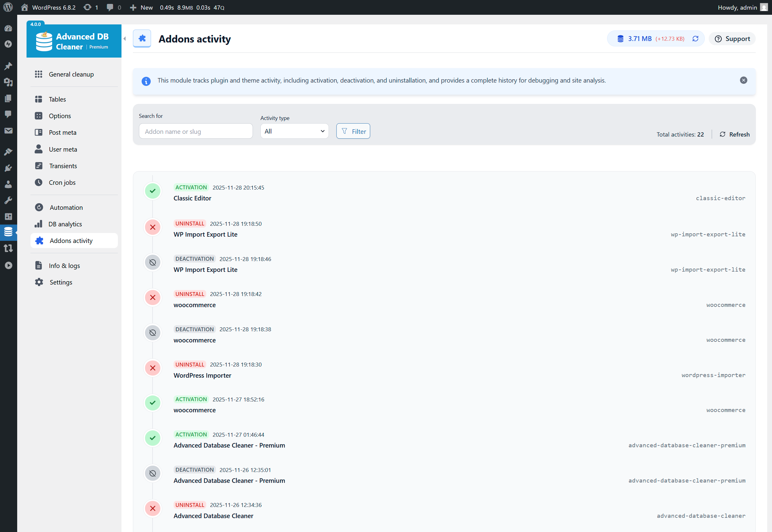Select the Plugins icon in the sidebar
The image size is (772, 532).
8,168
